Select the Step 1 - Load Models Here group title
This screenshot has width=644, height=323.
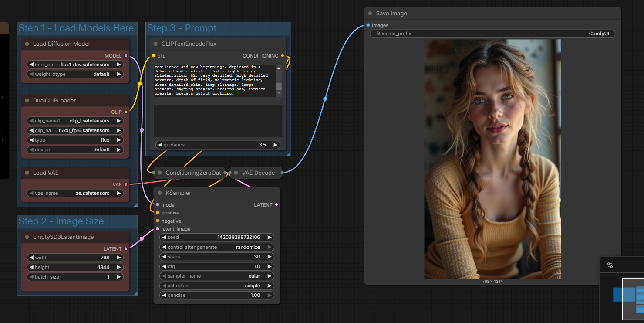(x=76, y=28)
